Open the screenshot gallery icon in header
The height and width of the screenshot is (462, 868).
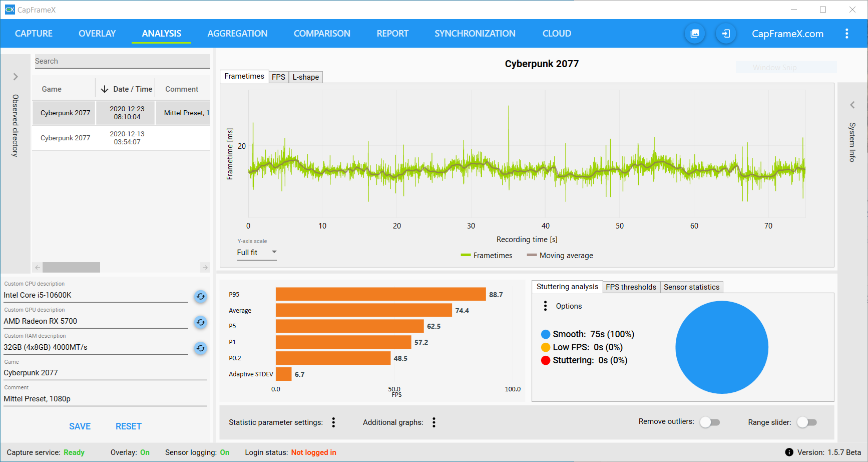click(x=695, y=34)
